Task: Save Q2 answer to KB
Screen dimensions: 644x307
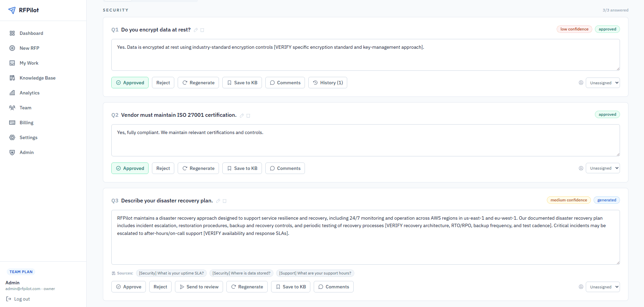Action: pos(242,168)
